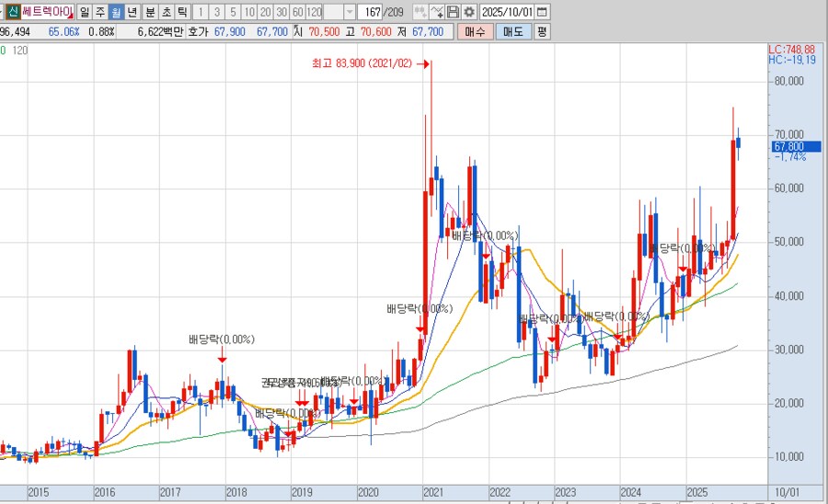Image resolution: width=828 pixels, height=504 pixels.
Task: Select the minute (분) chart tab
Action: click(x=150, y=12)
